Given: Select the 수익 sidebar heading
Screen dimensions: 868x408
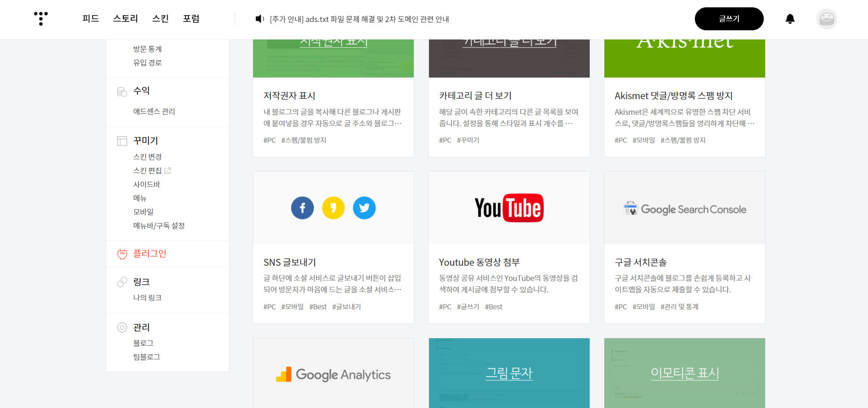Looking at the screenshot, I should pyautogui.click(x=141, y=91).
